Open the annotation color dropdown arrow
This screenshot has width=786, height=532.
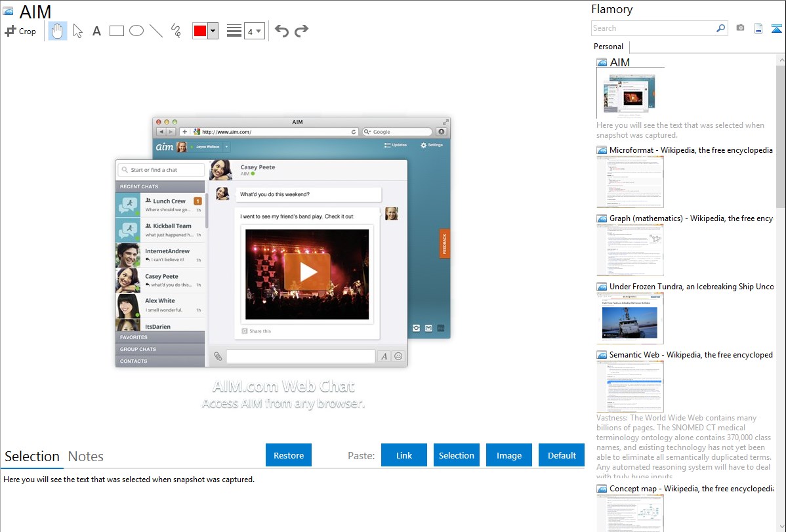213,31
